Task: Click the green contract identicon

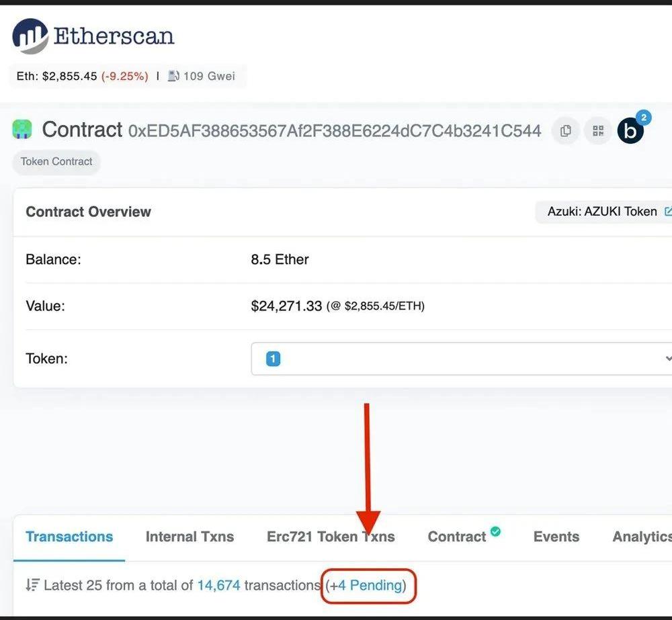Action: point(22,129)
